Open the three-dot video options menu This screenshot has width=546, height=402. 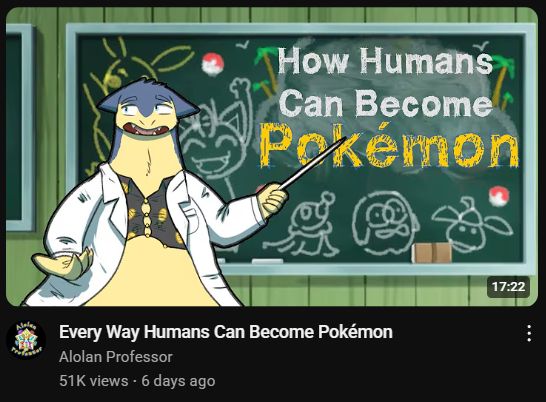[529, 333]
